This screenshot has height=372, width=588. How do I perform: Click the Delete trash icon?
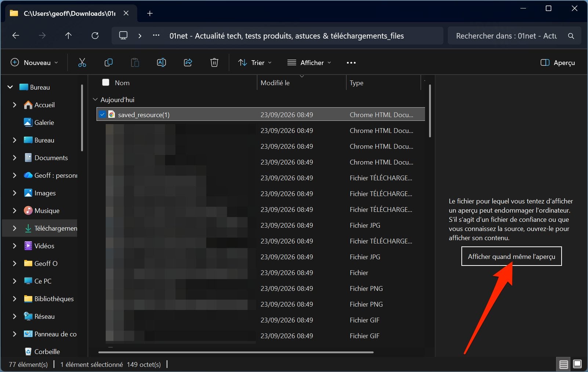click(214, 62)
